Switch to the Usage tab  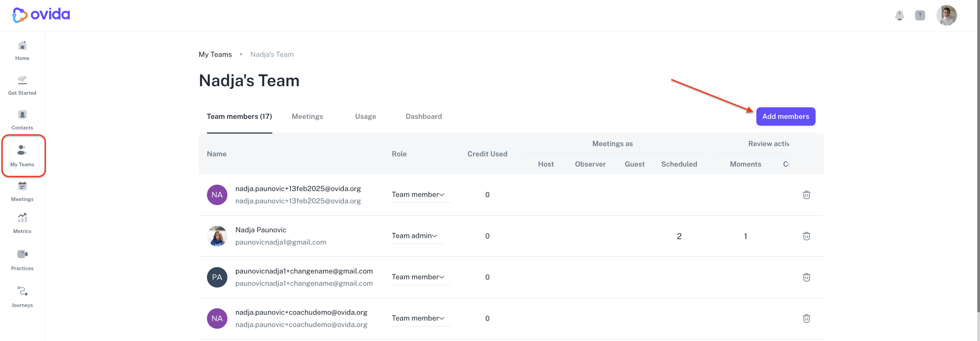click(x=365, y=117)
